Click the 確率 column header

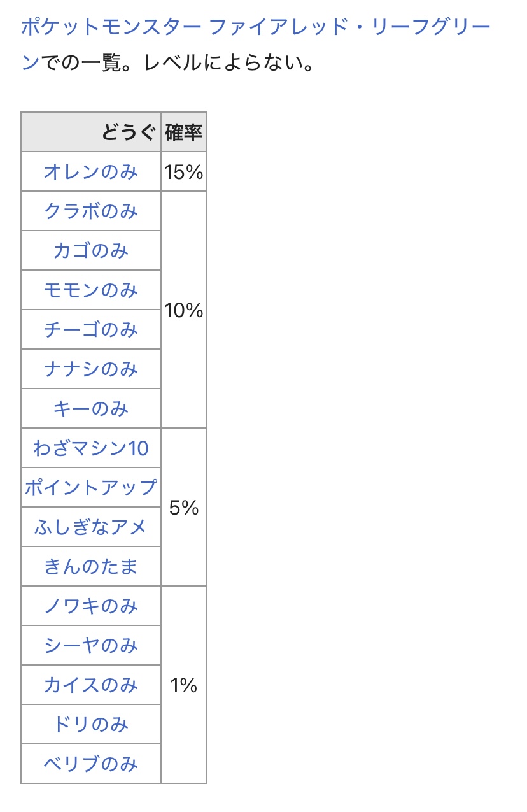coord(184,132)
